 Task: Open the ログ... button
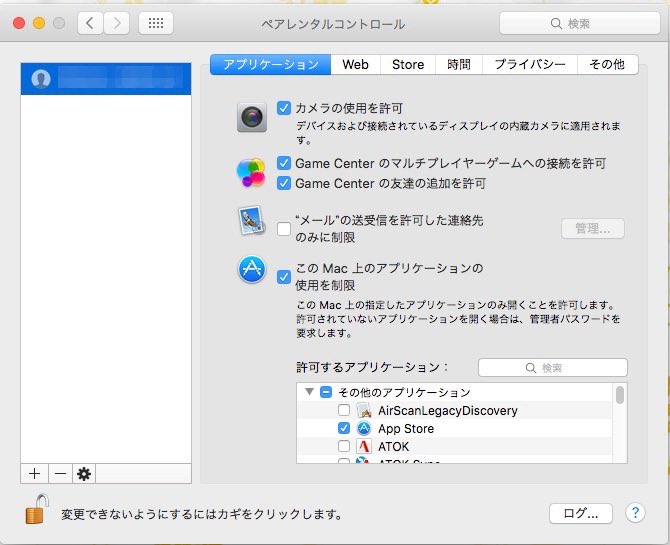[581, 513]
